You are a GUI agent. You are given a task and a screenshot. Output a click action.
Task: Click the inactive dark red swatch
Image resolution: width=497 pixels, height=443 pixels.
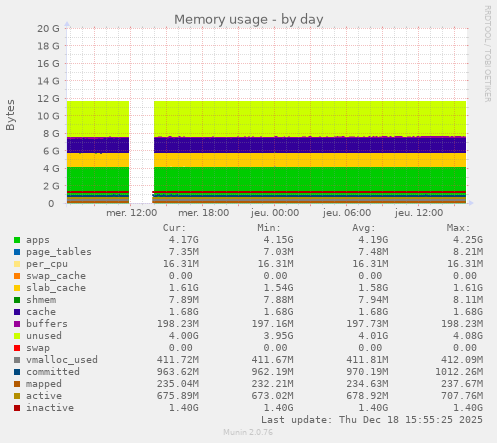(x=17, y=408)
